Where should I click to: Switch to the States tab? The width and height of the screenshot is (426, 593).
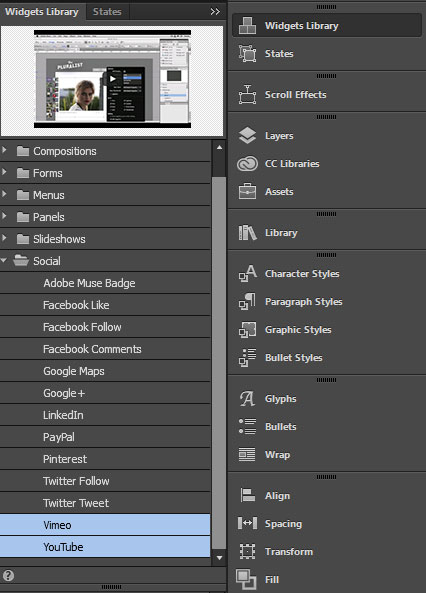tap(107, 12)
